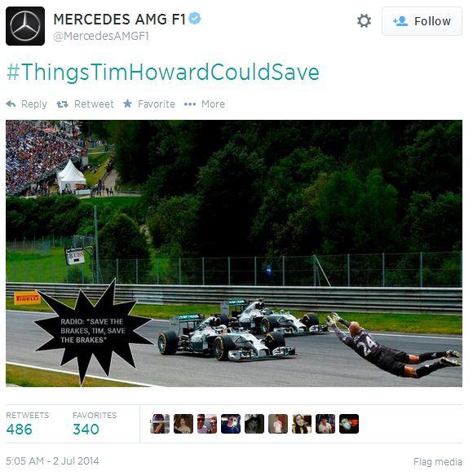Open the #ThingsTimHowardCouldSave hashtag
This screenshot has height=476, width=473.
[x=162, y=73]
